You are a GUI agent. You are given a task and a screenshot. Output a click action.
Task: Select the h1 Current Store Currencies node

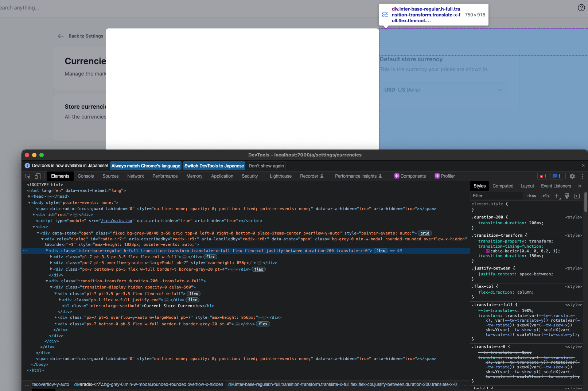click(138, 306)
